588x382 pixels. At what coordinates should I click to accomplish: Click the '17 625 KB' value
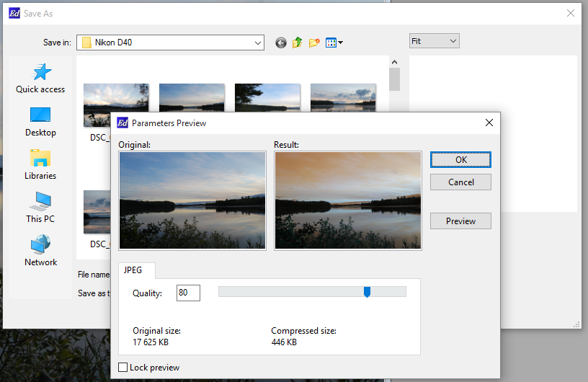[151, 342]
